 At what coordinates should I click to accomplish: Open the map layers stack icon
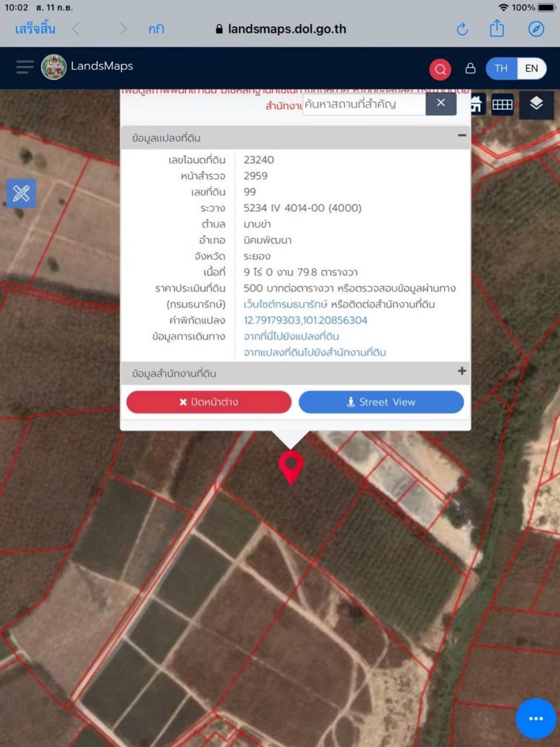pyautogui.click(x=536, y=104)
